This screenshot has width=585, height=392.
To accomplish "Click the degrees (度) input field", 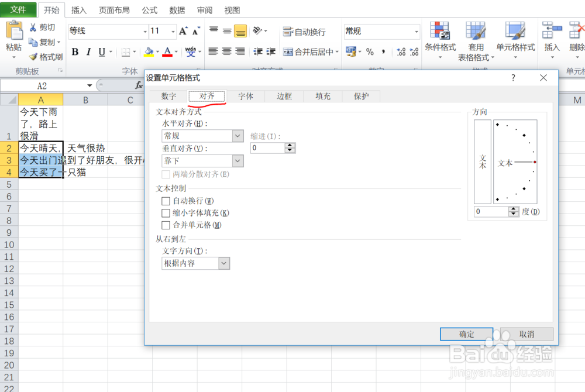I will tap(491, 211).
